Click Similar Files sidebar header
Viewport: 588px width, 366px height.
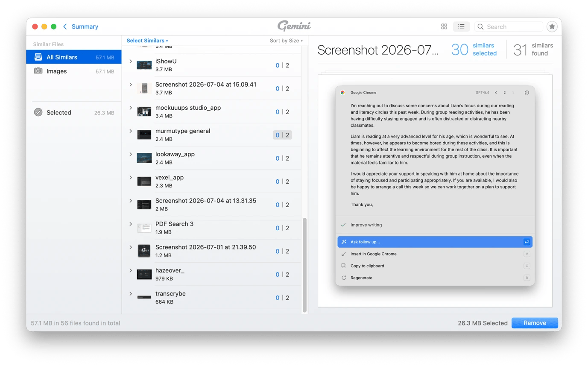[x=48, y=44]
